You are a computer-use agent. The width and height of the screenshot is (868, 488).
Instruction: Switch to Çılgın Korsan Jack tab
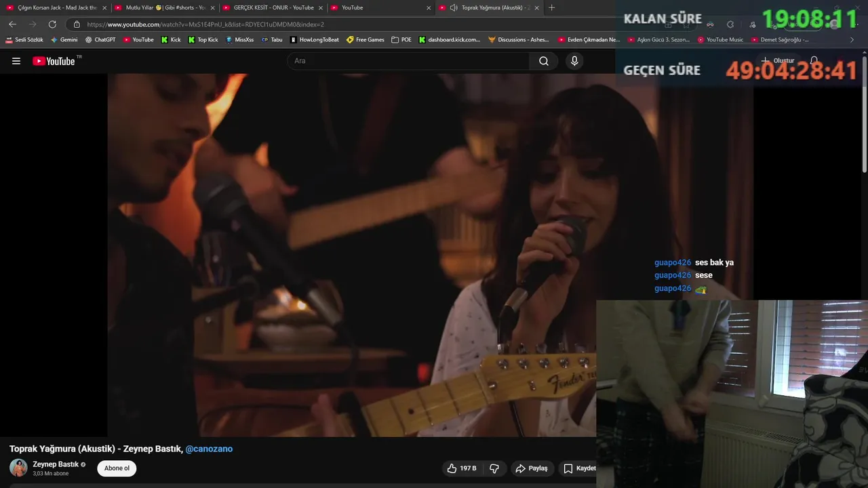coord(56,7)
